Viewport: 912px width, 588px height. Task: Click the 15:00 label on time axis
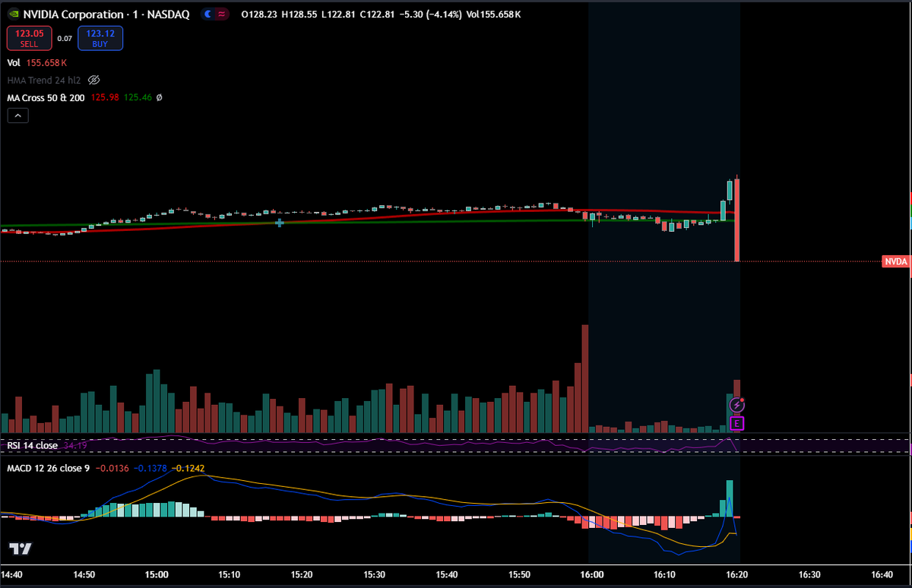[157, 575]
